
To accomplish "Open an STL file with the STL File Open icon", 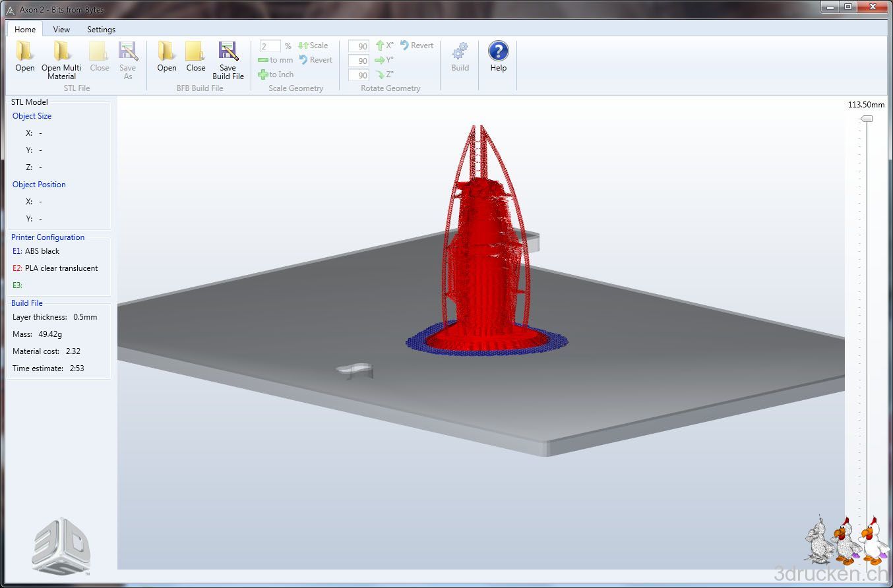I will coord(25,51).
